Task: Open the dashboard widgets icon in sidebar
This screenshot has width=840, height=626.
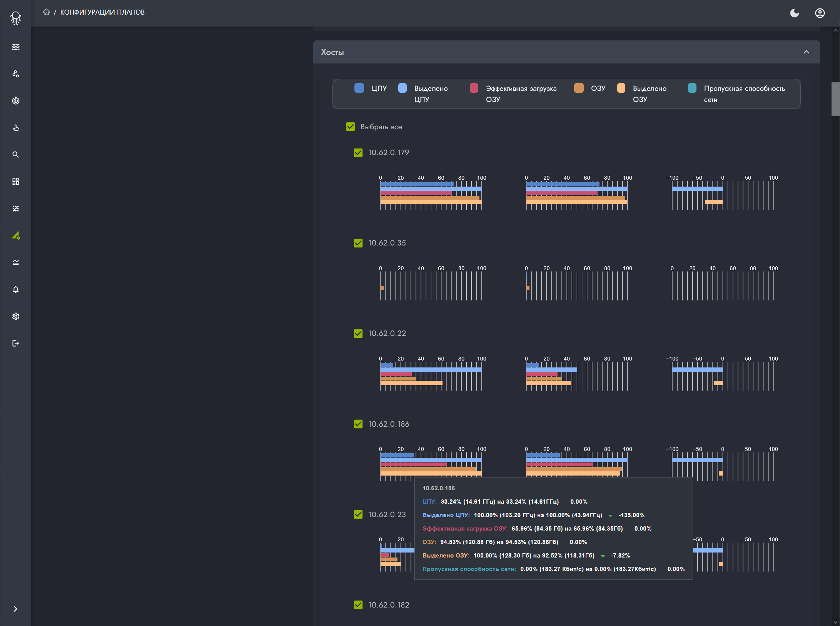Action: click(x=16, y=182)
